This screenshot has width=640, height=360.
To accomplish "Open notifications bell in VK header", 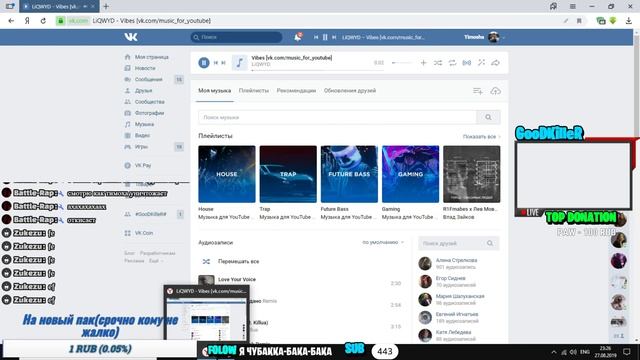I will point(298,37).
